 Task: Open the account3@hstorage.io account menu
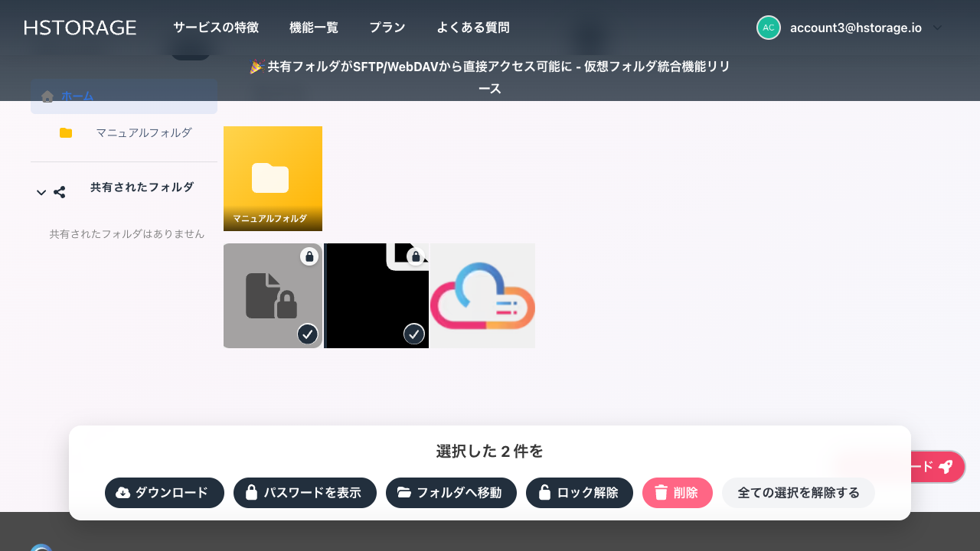[x=856, y=28]
